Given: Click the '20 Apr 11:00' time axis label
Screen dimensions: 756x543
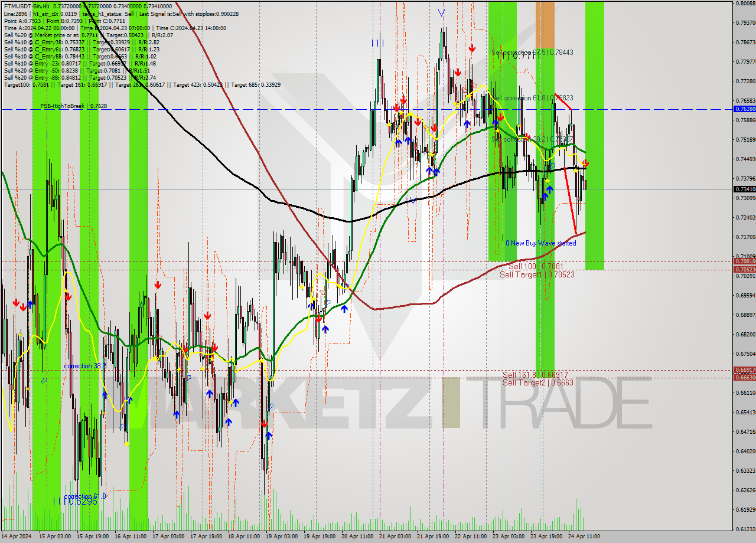Looking at the screenshot, I should coord(357,537).
